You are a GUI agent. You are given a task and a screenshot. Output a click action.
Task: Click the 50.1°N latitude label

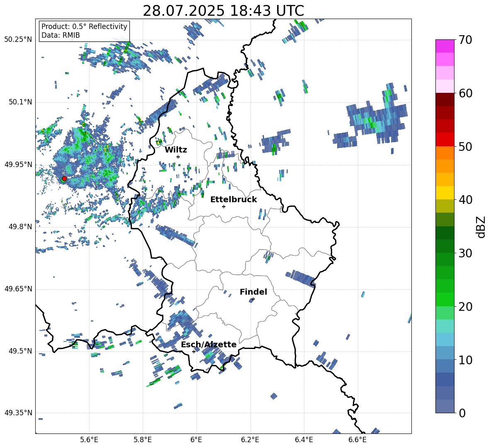click(x=20, y=102)
